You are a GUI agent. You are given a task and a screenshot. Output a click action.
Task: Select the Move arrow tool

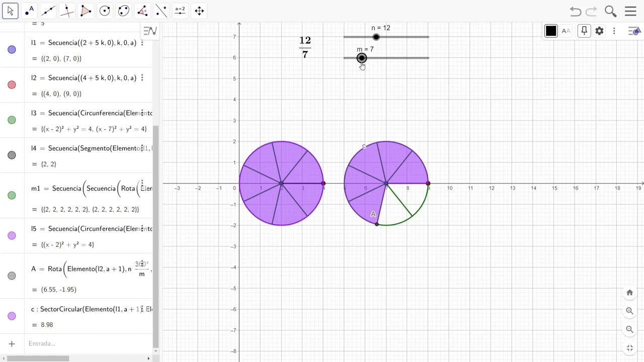point(10,11)
